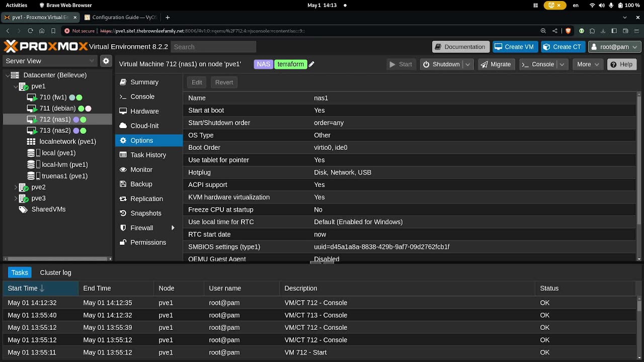Select the Boot Order option row
Viewport: 644px width, 362px height.
pos(410,147)
